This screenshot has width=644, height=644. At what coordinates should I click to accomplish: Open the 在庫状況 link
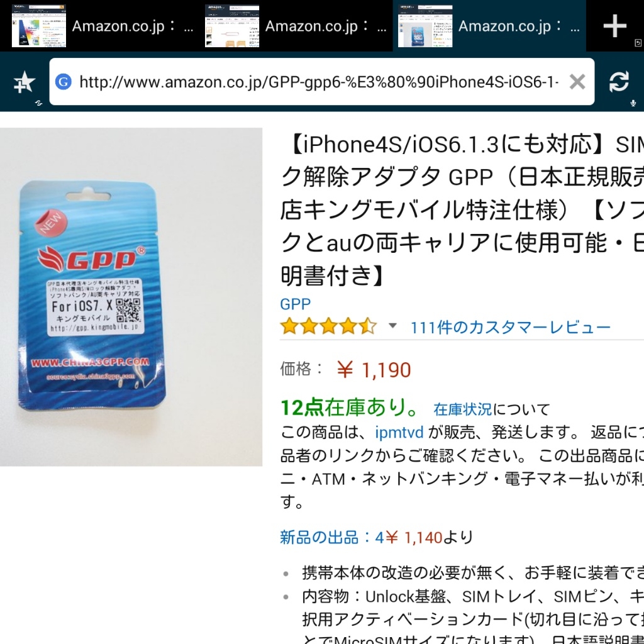click(x=462, y=409)
